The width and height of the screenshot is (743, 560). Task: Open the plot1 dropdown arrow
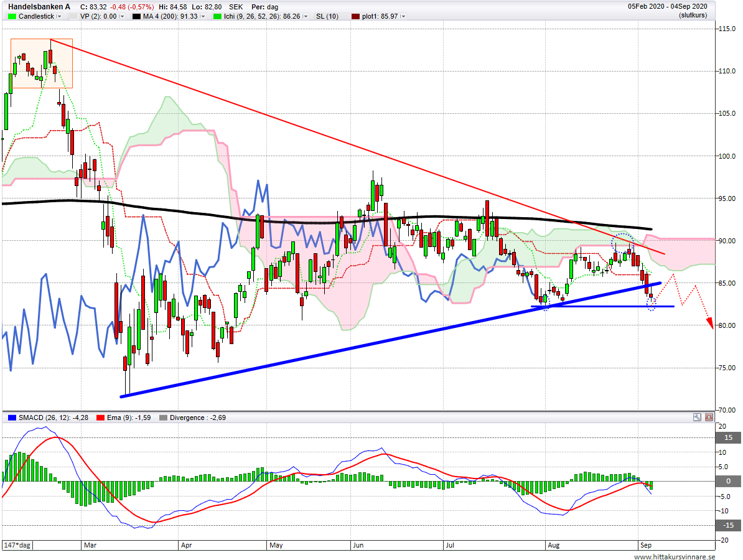point(403,16)
